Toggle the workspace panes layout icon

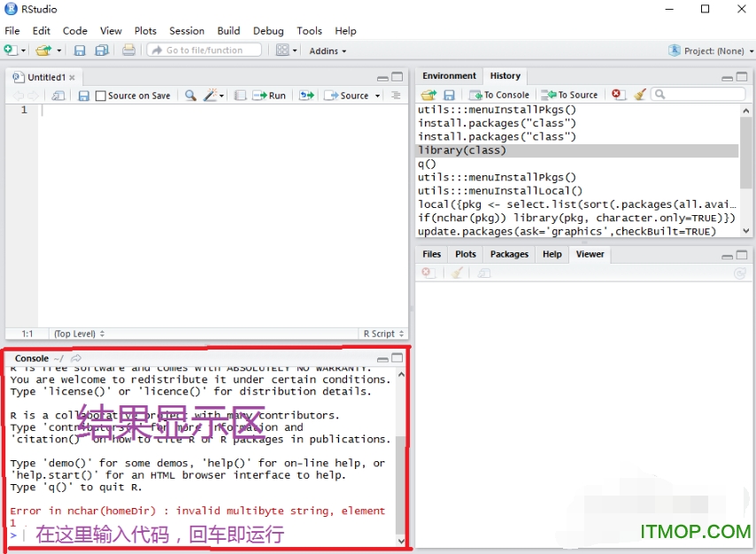(x=283, y=50)
